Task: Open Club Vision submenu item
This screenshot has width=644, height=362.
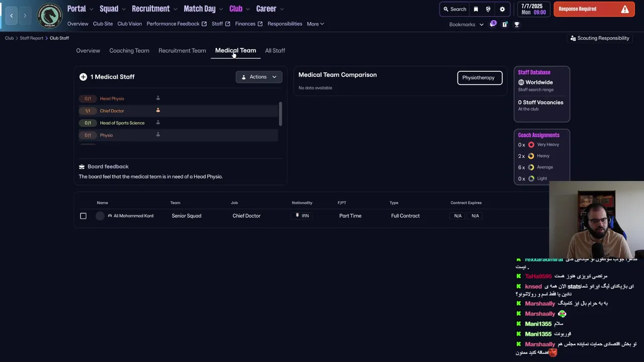Action: pos(129,24)
